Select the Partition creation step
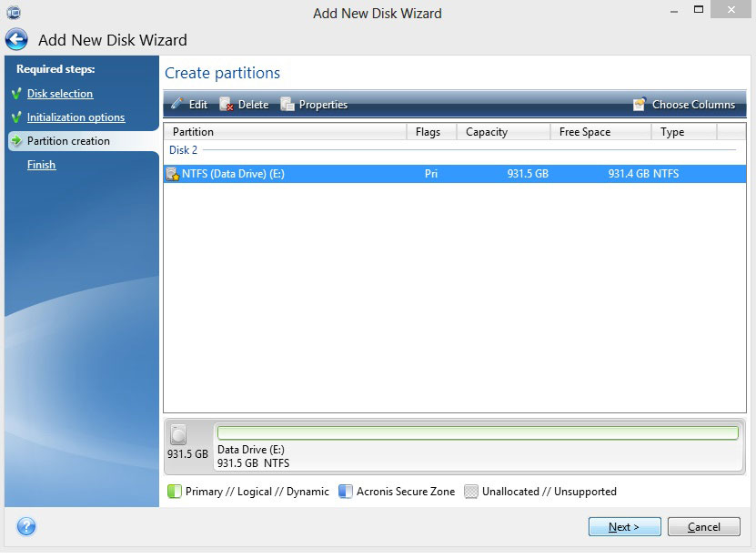The image size is (756, 559). click(68, 141)
